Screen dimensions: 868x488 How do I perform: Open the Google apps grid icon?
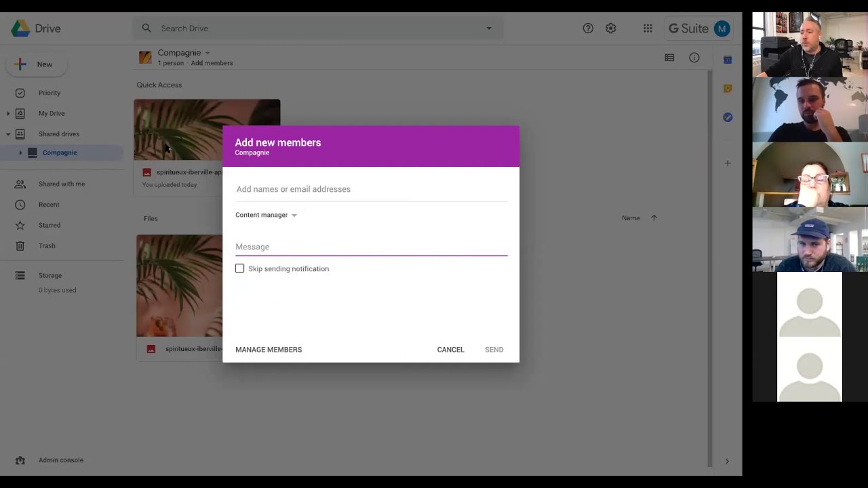[x=648, y=28]
